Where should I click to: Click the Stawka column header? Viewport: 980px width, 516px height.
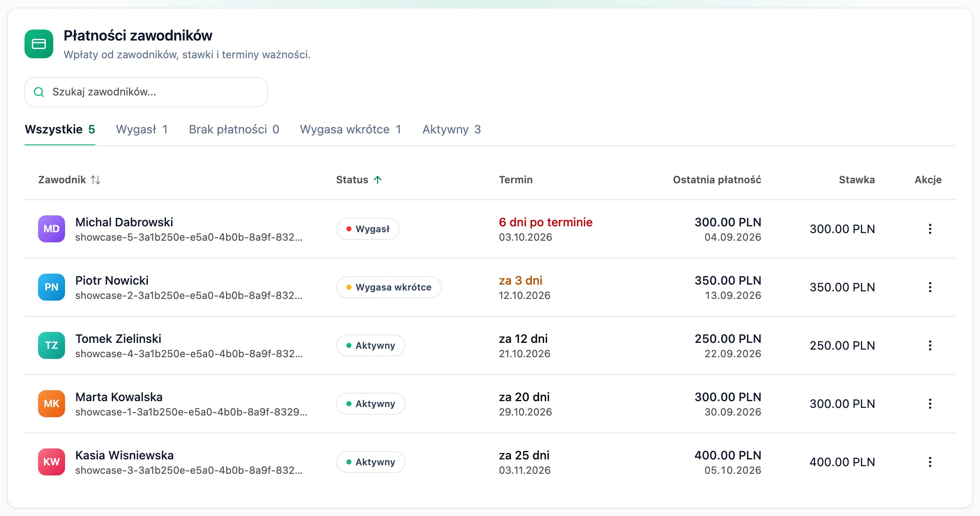857,180
